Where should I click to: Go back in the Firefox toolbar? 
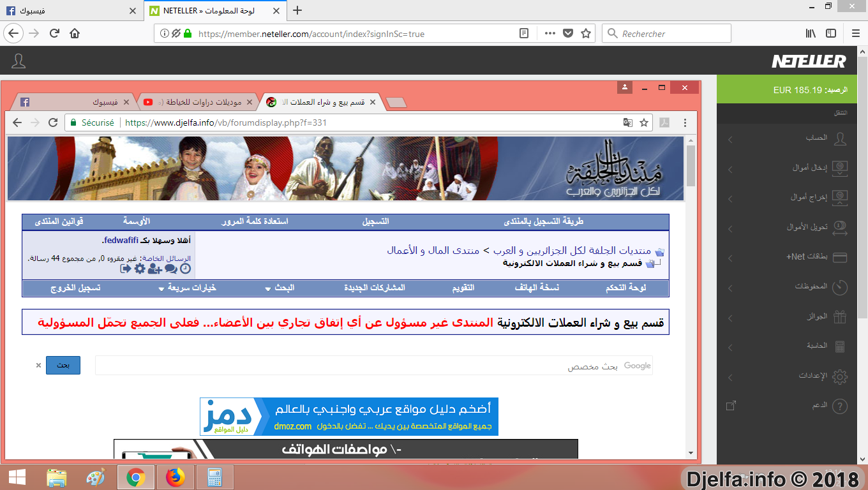pos(14,33)
